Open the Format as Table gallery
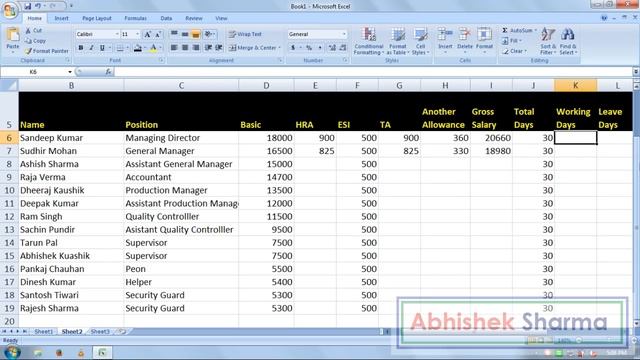 coord(397,41)
